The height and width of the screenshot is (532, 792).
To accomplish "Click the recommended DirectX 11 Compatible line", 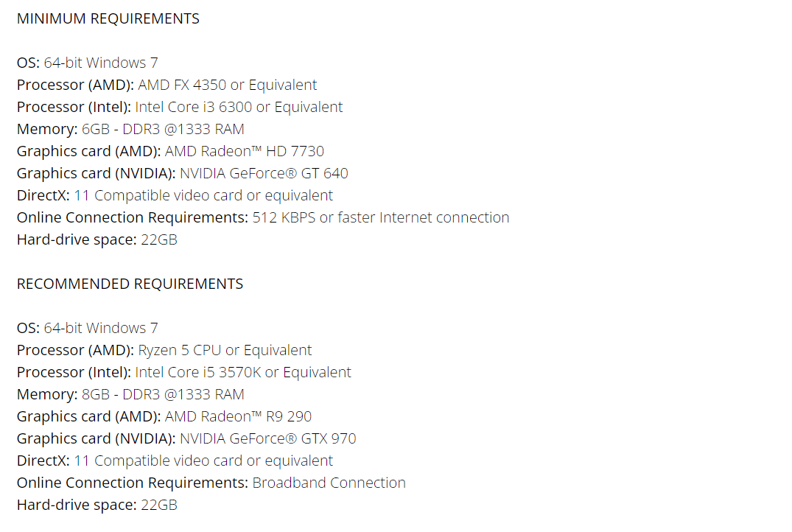I will 175,461.
